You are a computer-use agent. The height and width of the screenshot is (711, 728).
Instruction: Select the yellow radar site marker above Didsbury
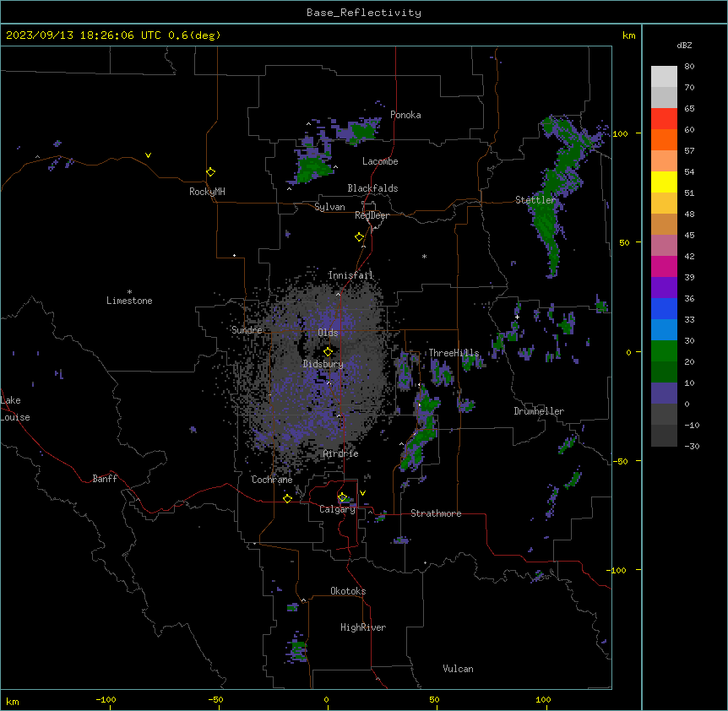point(328,352)
